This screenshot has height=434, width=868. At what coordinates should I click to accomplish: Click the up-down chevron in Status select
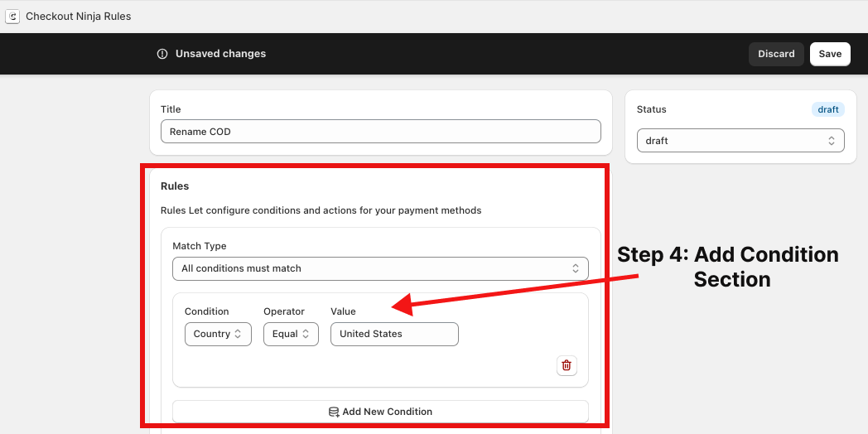point(832,141)
